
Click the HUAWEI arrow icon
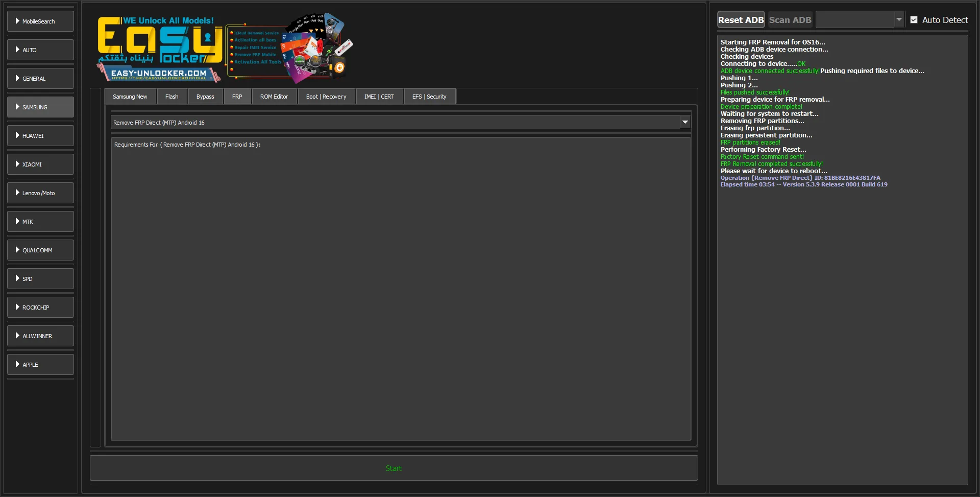[x=17, y=136]
